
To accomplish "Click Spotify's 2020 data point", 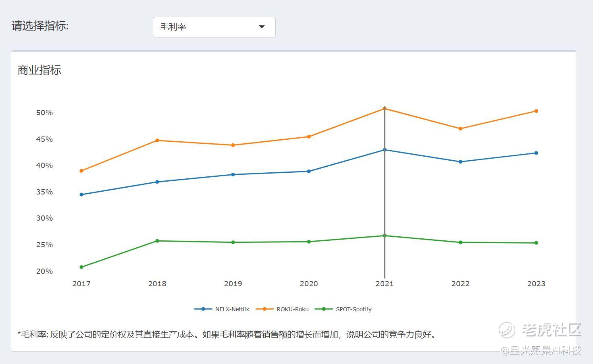I will point(309,242).
